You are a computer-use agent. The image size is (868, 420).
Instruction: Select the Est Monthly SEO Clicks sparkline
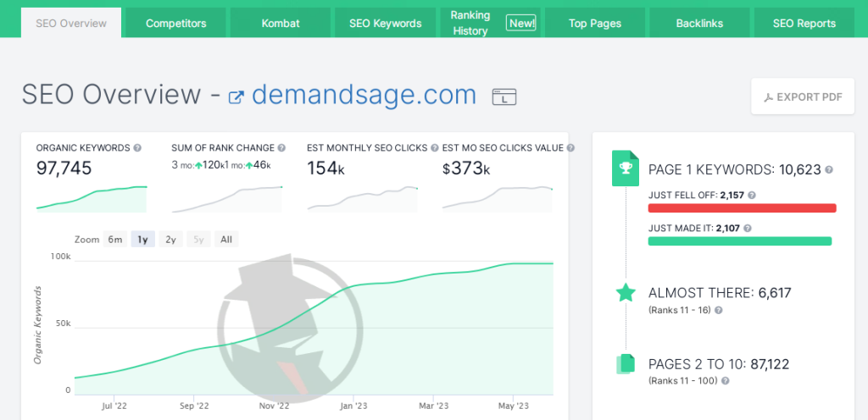click(x=363, y=199)
